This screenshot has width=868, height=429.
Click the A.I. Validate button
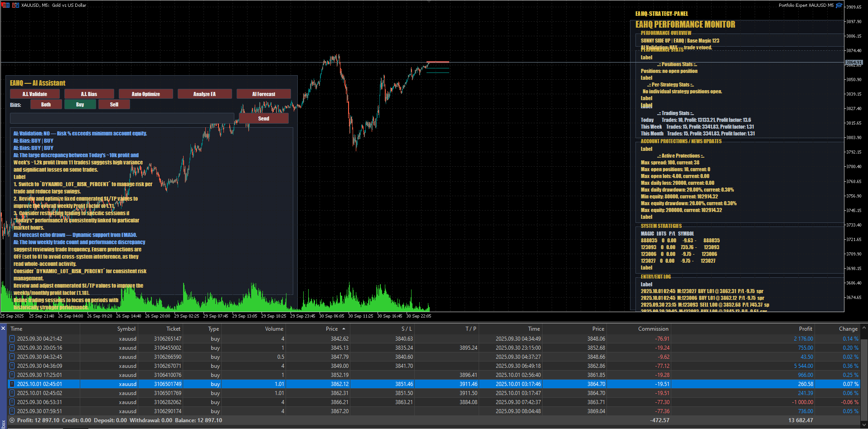[35, 94]
